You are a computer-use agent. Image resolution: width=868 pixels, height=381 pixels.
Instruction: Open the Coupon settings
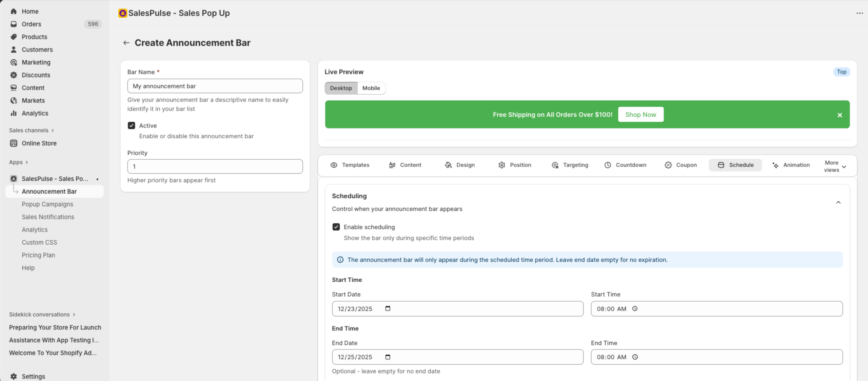[680, 165]
